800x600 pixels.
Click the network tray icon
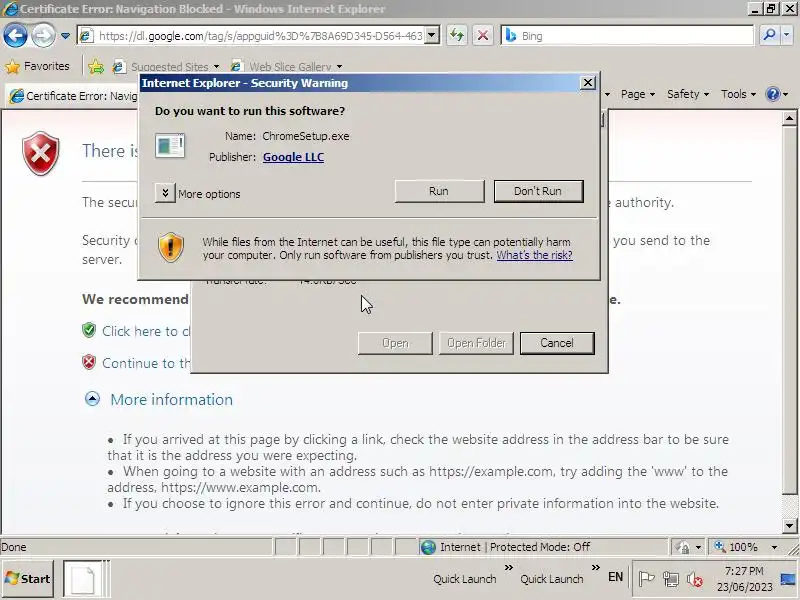tap(670, 579)
